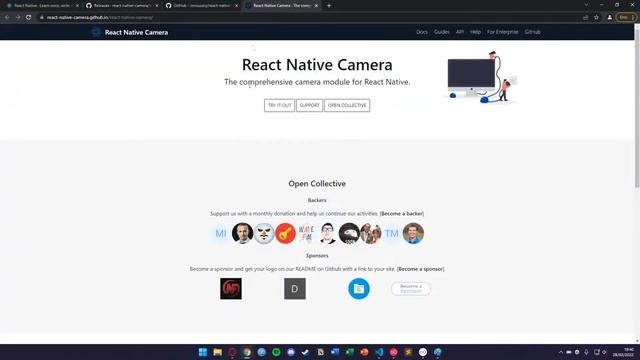
Task: Click the React Native Camera logo icon
Action: click(96, 32)
